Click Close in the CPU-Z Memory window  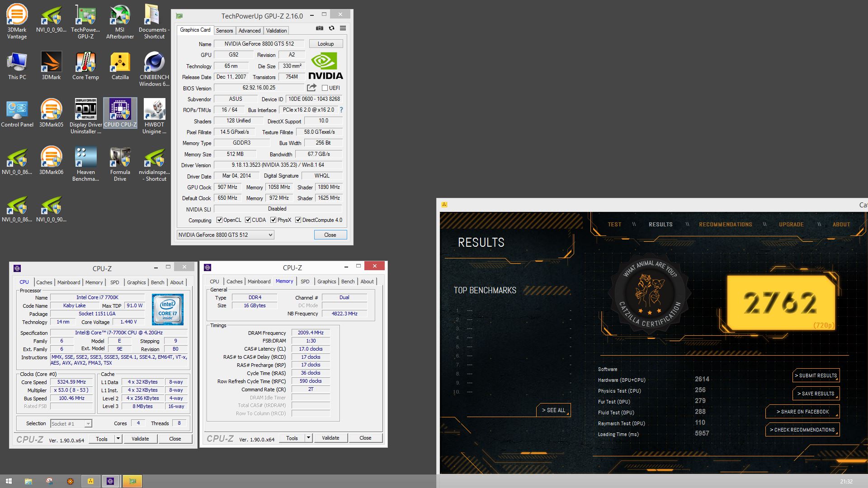tap(365, 438)
